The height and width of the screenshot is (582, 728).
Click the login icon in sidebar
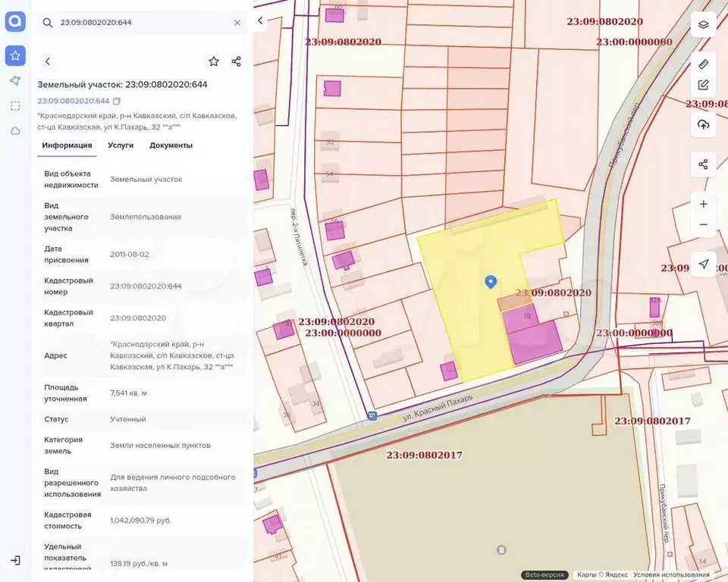[x=15, y=560]
